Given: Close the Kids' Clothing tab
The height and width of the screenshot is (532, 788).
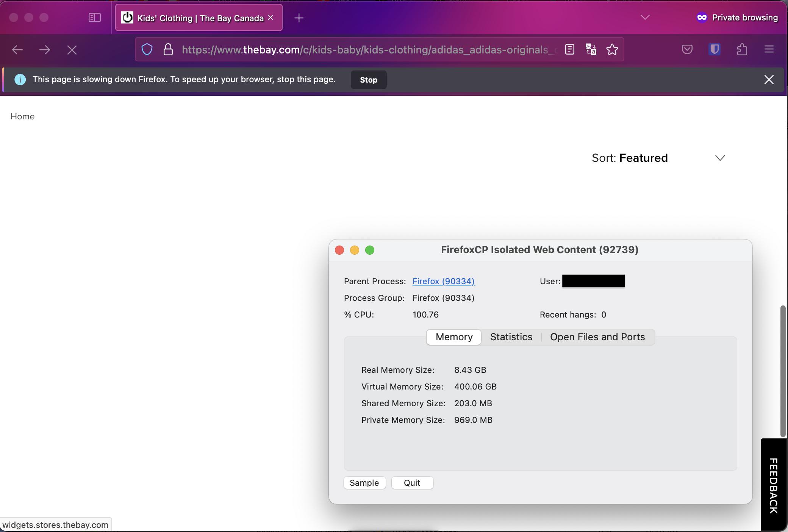Looking at the screenshot, I should pos(270,18).
